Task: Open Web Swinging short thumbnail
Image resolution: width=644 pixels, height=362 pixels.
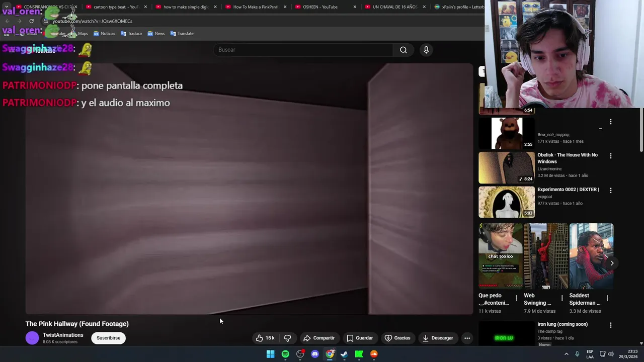Action: (x=546, y=256)
